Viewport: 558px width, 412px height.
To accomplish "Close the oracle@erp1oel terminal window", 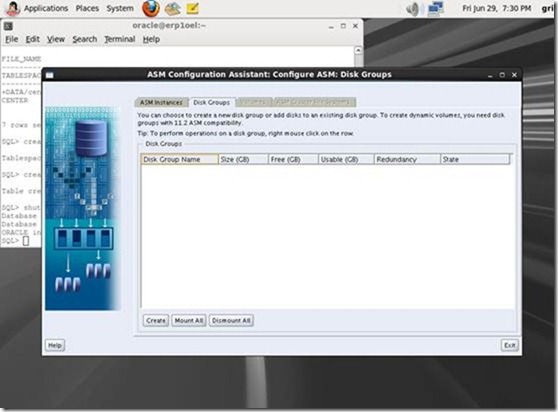I will [355, 26].
